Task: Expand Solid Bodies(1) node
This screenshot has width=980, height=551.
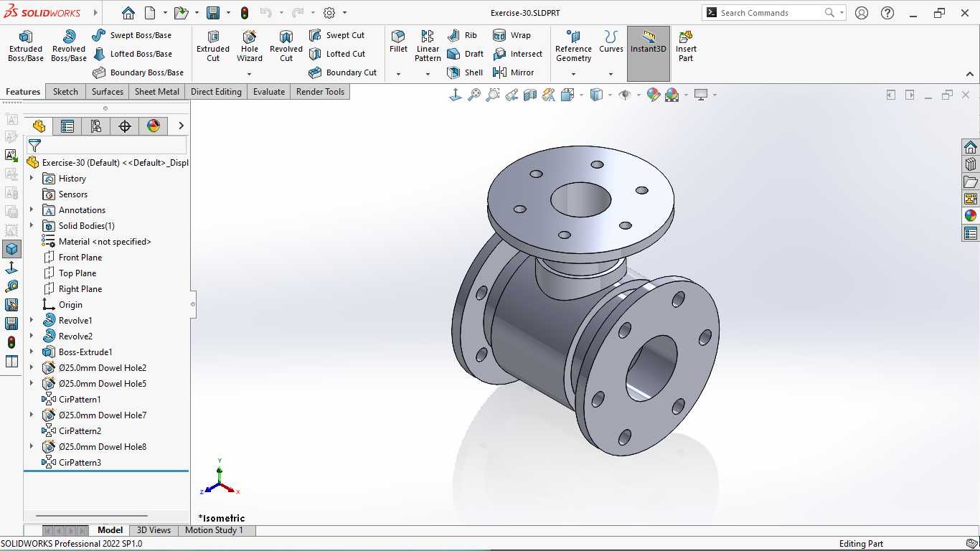Action: [32, 226]
